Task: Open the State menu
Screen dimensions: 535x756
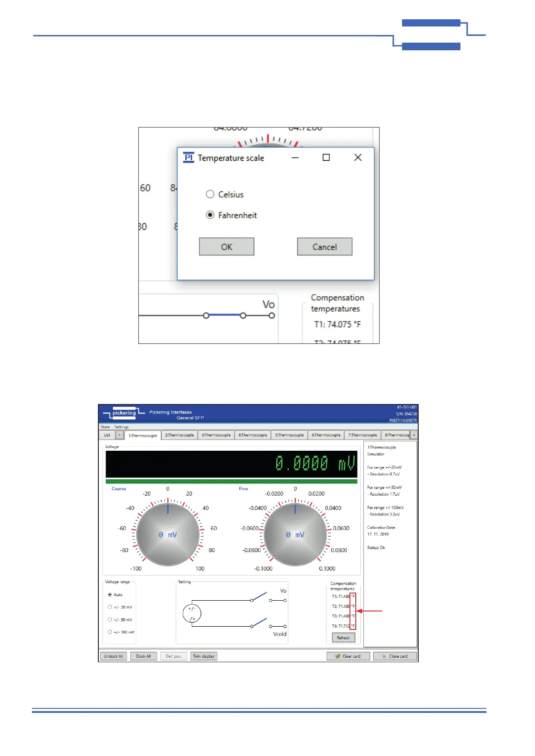Action: (105, 427)
